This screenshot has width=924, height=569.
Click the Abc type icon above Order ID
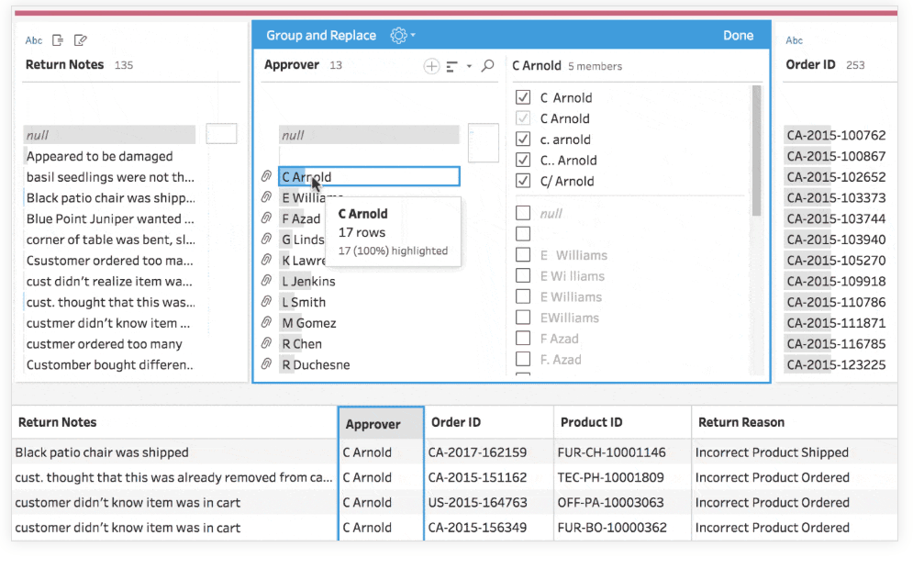(795, 40)
